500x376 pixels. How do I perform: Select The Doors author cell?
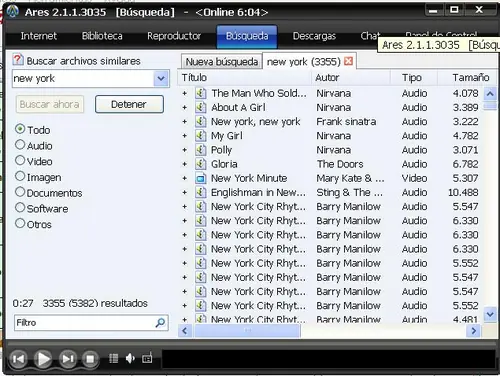point(340,164)
